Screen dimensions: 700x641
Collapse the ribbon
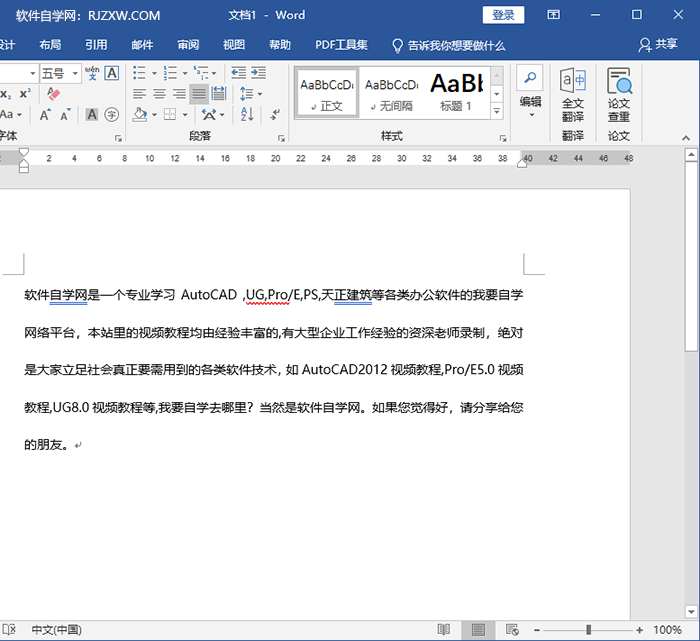(686, 138)
